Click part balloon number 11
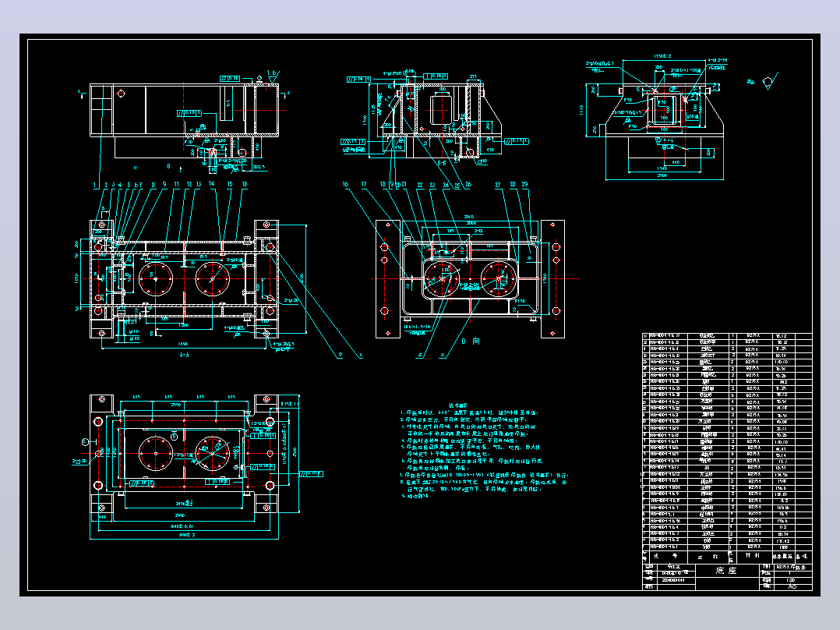This screenshot has width=840, height=630. coord(177,185)
